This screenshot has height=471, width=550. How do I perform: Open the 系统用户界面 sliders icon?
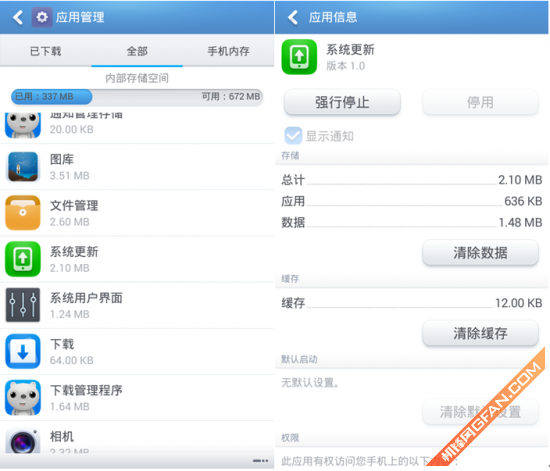23,305
